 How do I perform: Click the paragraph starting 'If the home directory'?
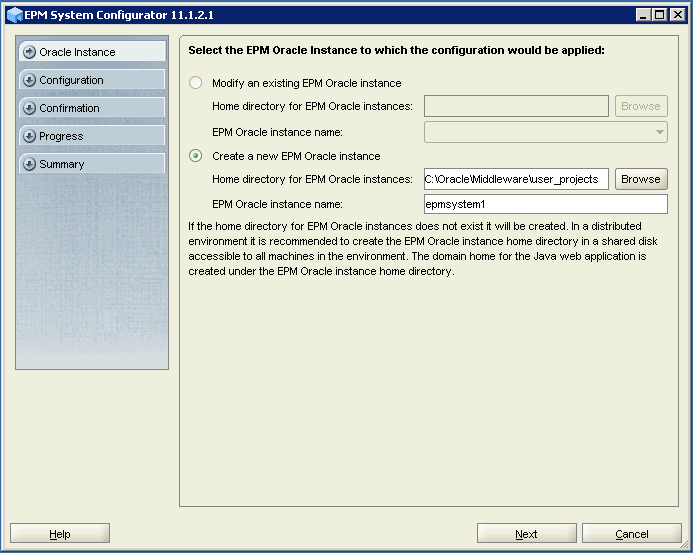(423, 248)
